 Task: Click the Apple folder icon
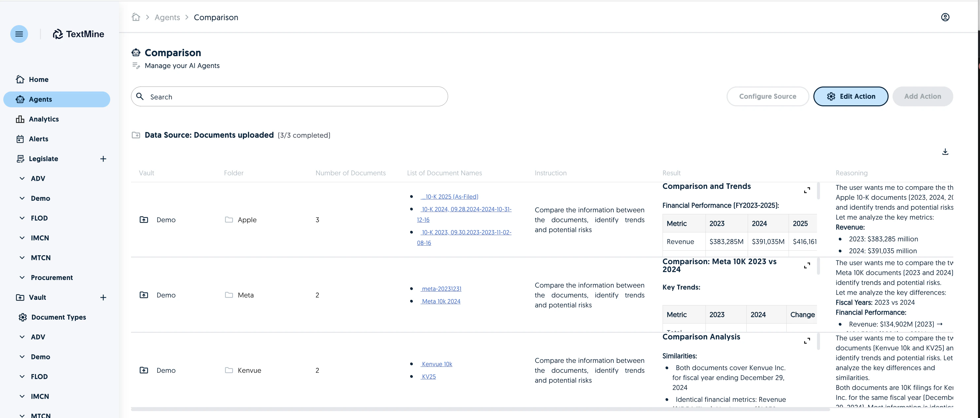click(x=229, y=220)
